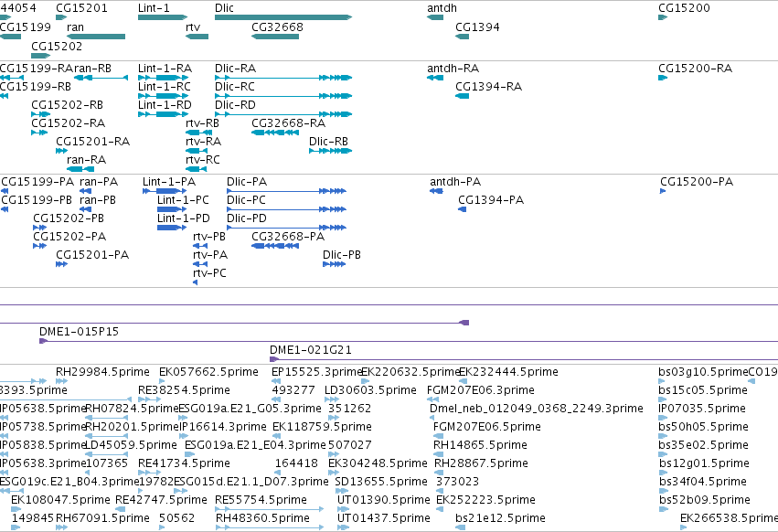Select protein Dlic-PC
This screenshot has height=532, width=778.
tap(286, 209)
